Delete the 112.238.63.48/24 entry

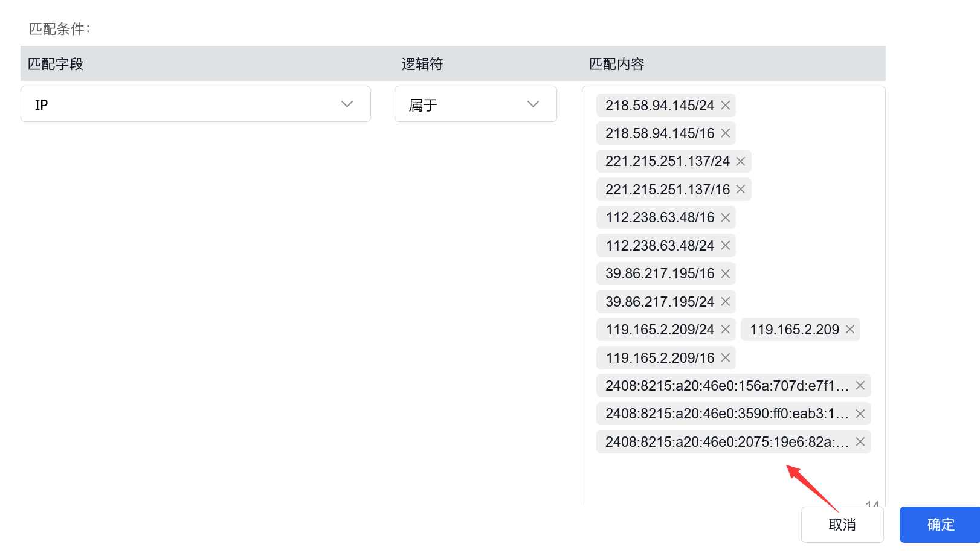(x=725, y=245)
